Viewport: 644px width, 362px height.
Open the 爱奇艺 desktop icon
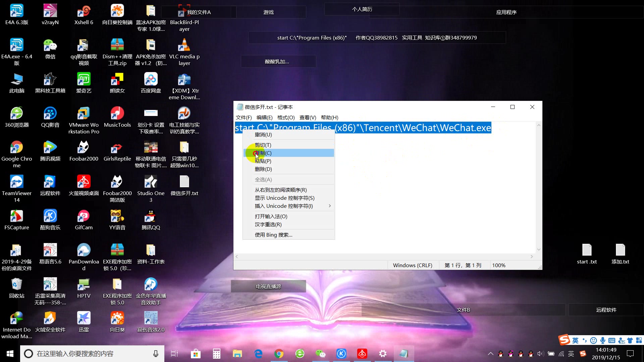click(84, 83)
